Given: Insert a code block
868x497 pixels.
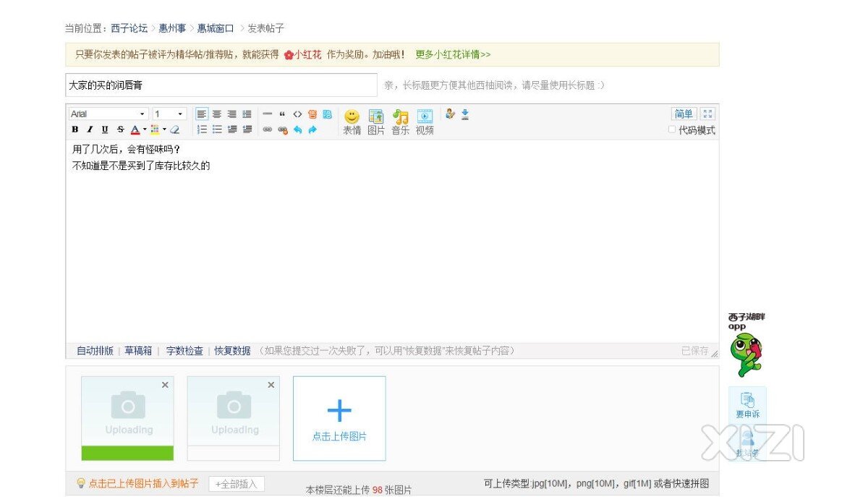Looking at the screenshot, I should coord(297,114).
